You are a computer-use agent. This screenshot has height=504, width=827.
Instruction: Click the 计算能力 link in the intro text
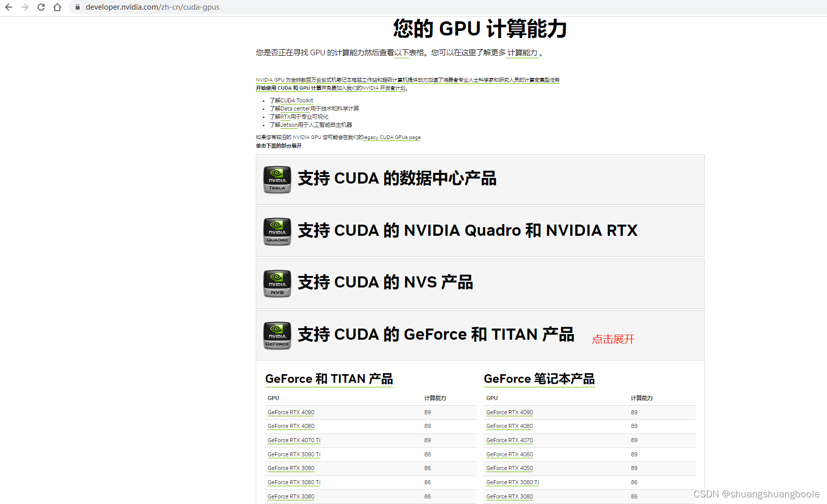[x=523, y=53]
